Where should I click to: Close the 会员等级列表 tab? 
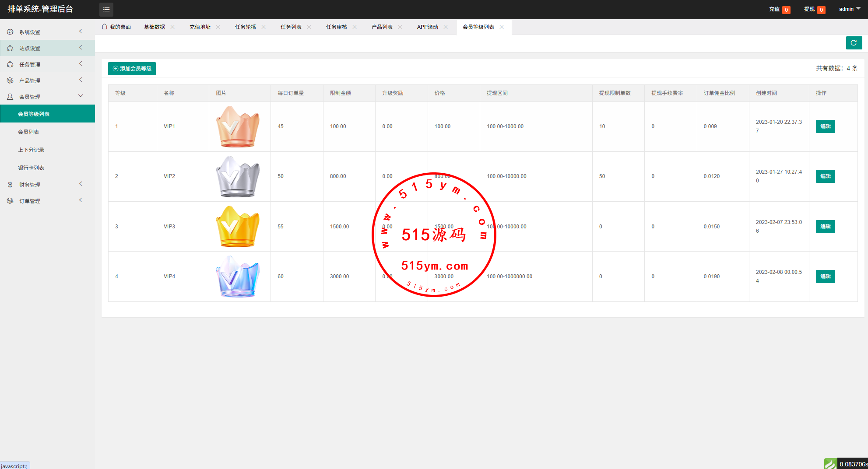pyautogui.click(x=502, y=27)
